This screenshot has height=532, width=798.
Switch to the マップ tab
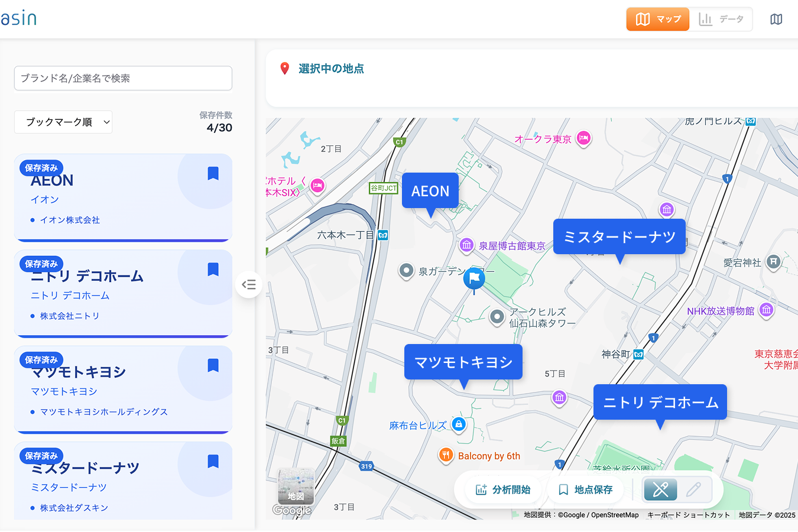coord(658,20)
